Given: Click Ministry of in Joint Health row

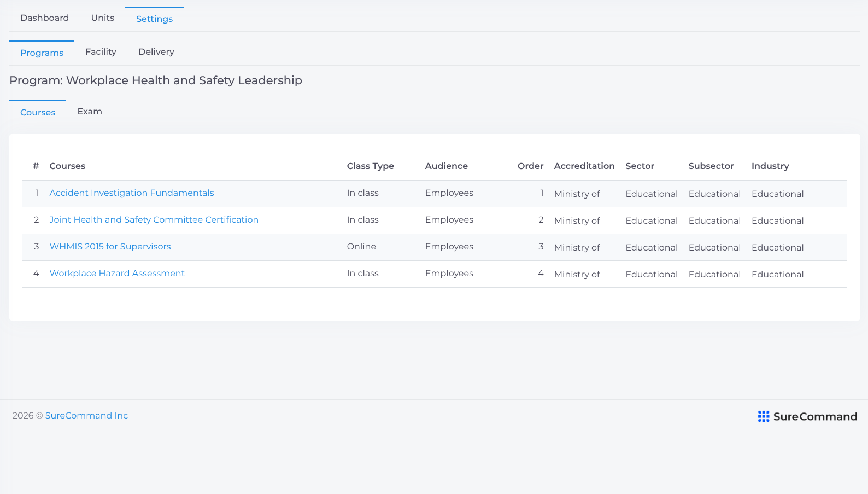Looking at the screenshot, I should [577, 221].
